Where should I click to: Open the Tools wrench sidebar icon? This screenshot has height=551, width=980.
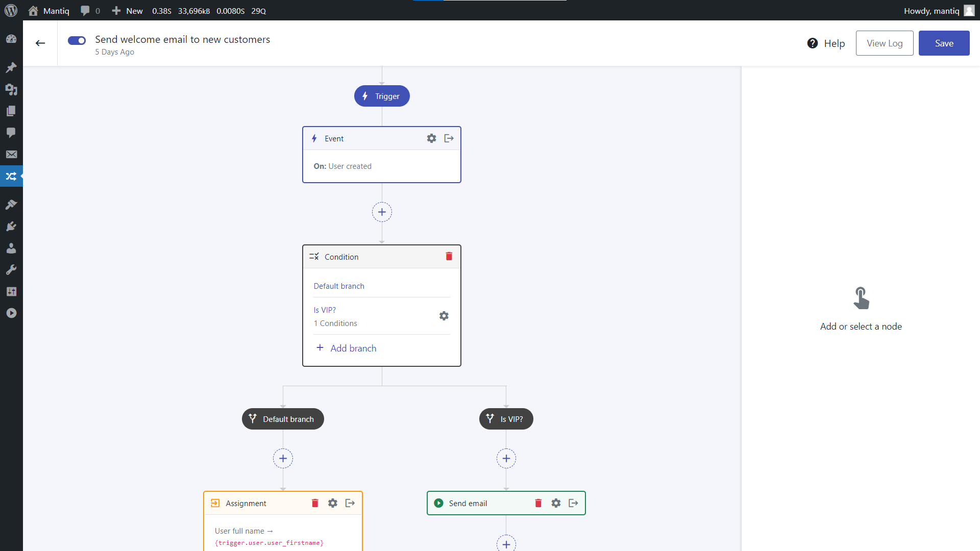[11, 269]
